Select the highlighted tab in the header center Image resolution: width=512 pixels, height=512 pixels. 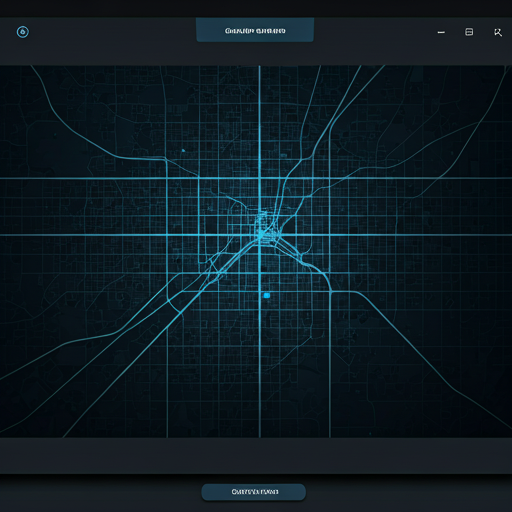(x=255, y=30)
